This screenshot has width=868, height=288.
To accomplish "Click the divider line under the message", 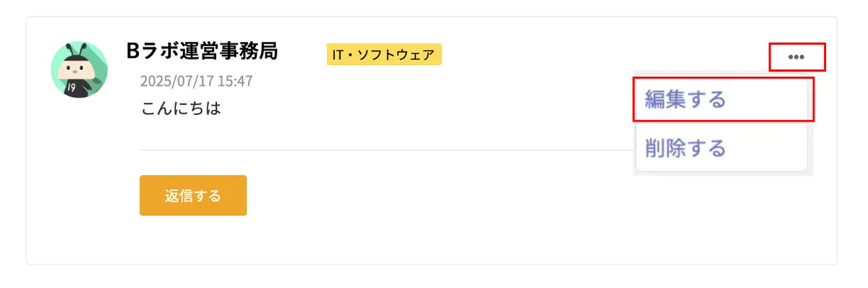I will (387, 150).
